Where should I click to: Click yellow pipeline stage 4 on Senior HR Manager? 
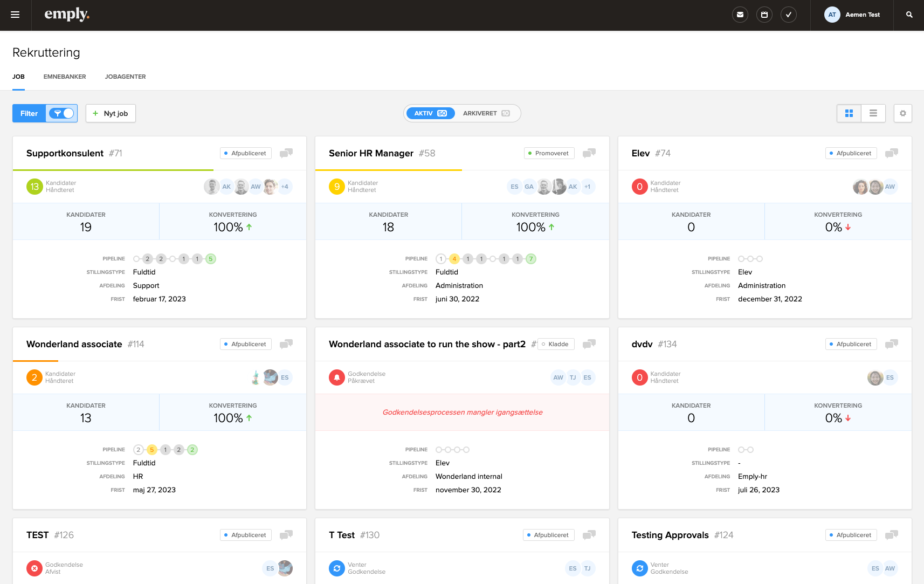tap(454, 259)
